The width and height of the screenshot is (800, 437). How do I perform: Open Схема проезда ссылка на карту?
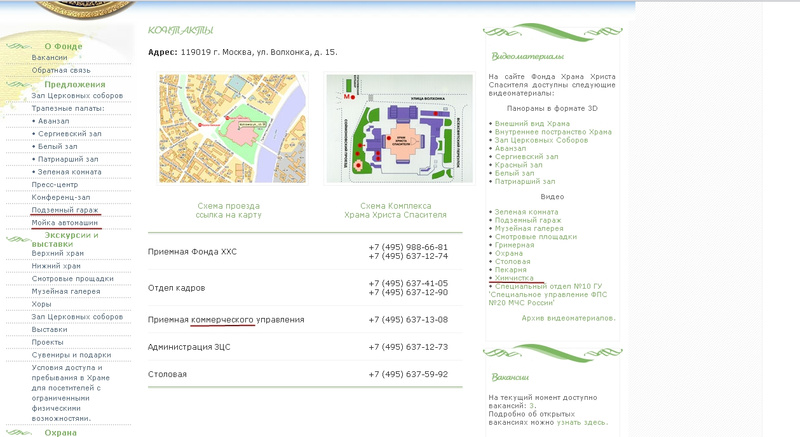(229, 211)
